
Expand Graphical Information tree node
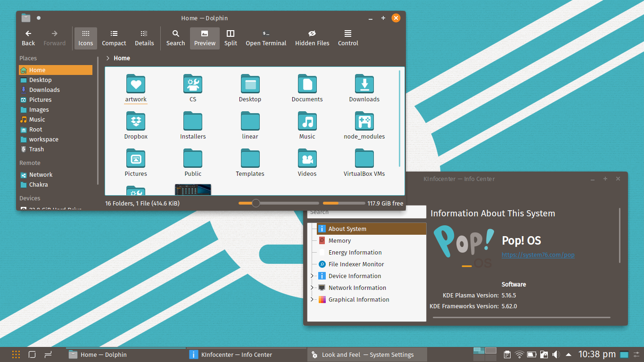coord(312,299)
